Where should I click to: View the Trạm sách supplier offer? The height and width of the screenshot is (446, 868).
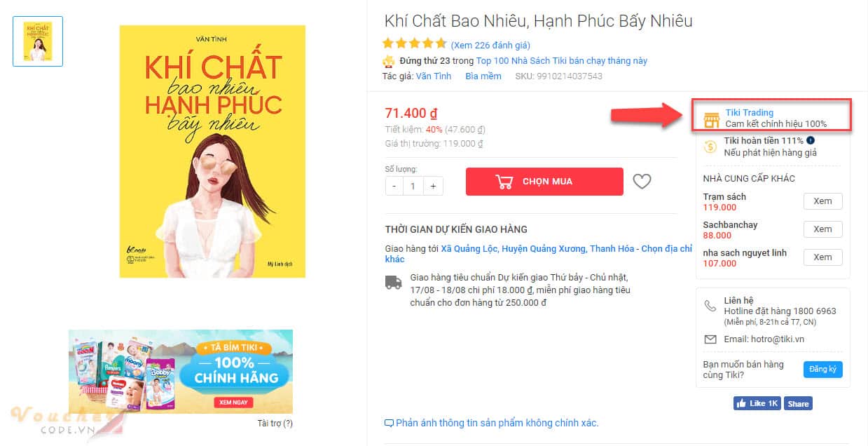coord(822,201)
